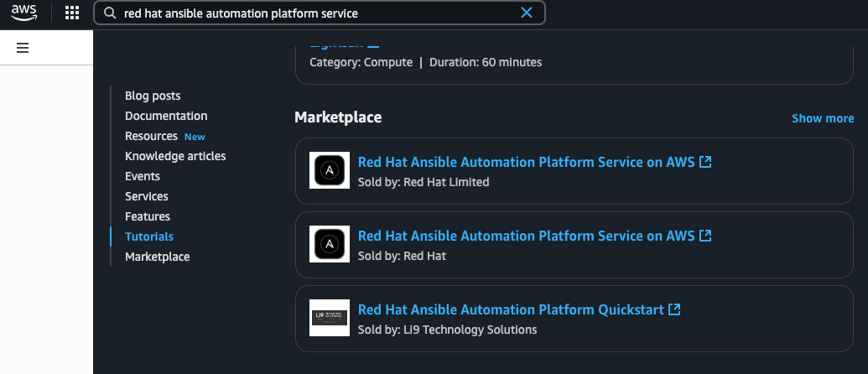
Task: Click Show more for Marketplace results
Action: pos(823,118)
